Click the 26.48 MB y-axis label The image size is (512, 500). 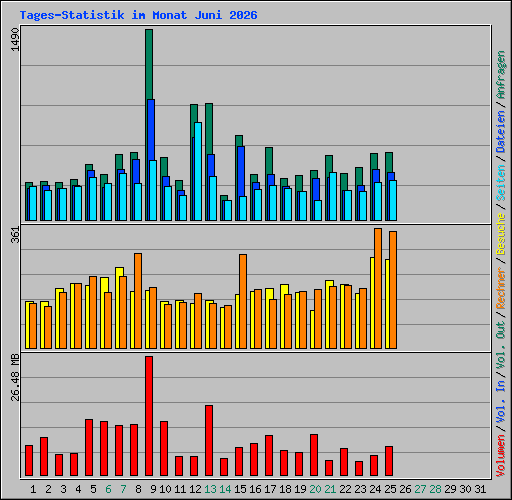pyautogui.click(x=15, y=377)
